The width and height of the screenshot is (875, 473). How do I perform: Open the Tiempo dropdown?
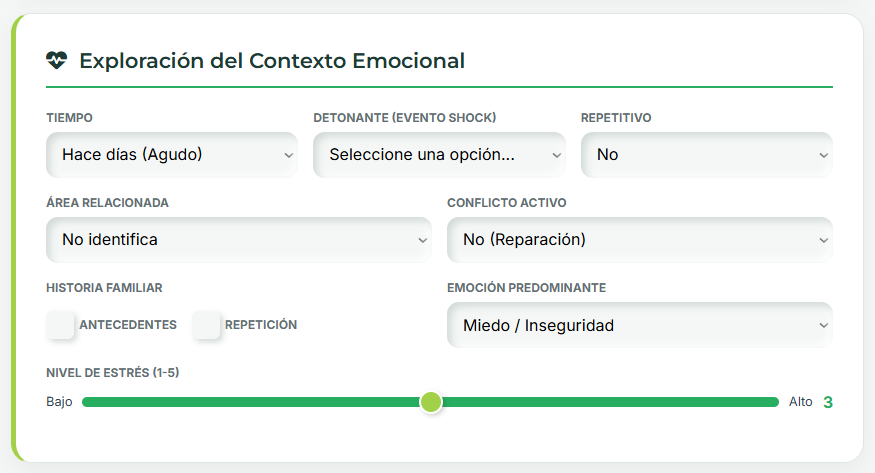coord(171,155)
